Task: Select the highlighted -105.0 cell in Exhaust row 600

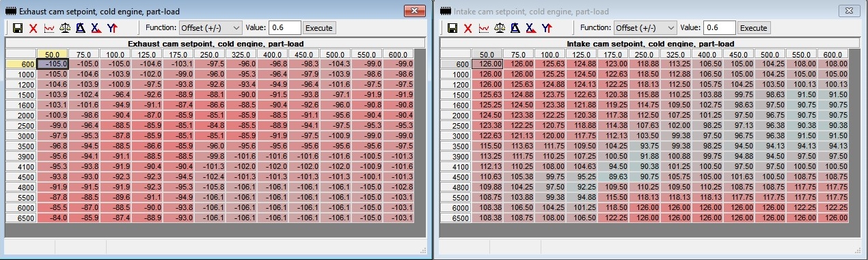Action: tap(52, 64)
